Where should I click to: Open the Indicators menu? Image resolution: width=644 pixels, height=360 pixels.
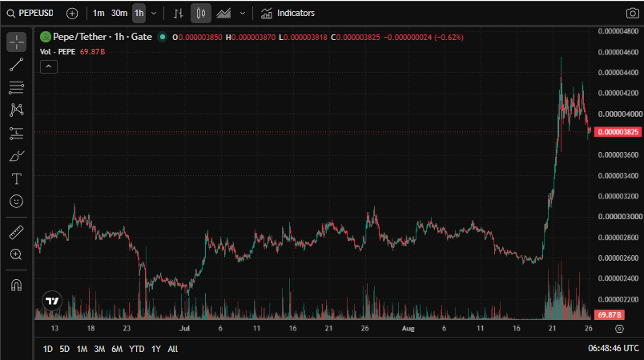point(288,13)
